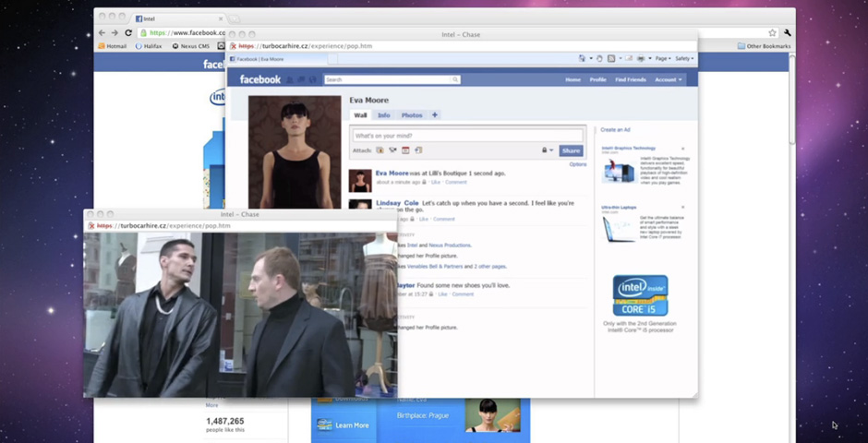Close the Intel Chrome tab

(221, 18)
